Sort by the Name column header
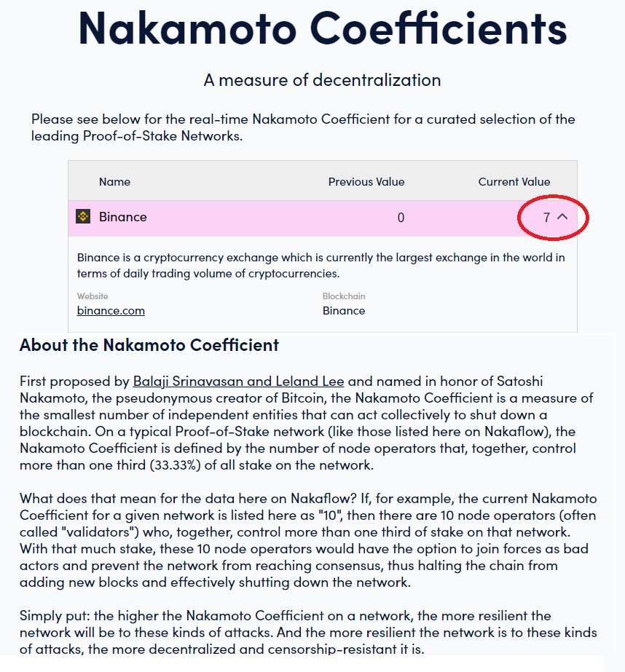 [x=114, y=181]
